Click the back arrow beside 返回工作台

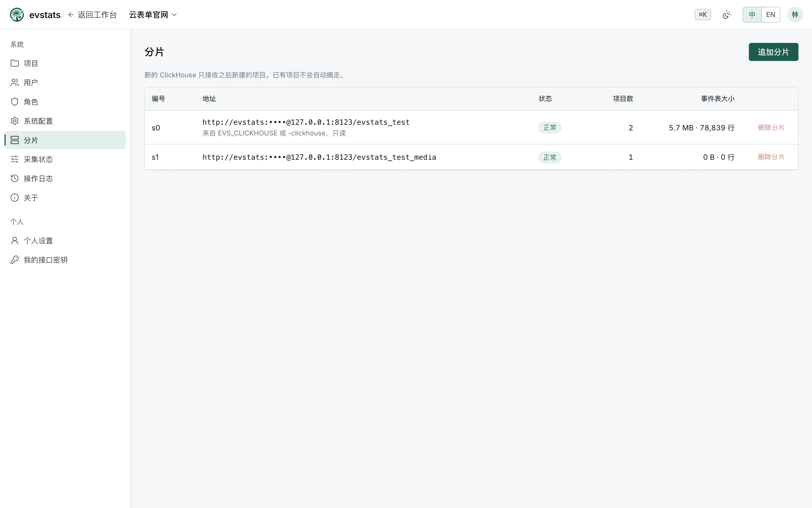click(71, 15)
